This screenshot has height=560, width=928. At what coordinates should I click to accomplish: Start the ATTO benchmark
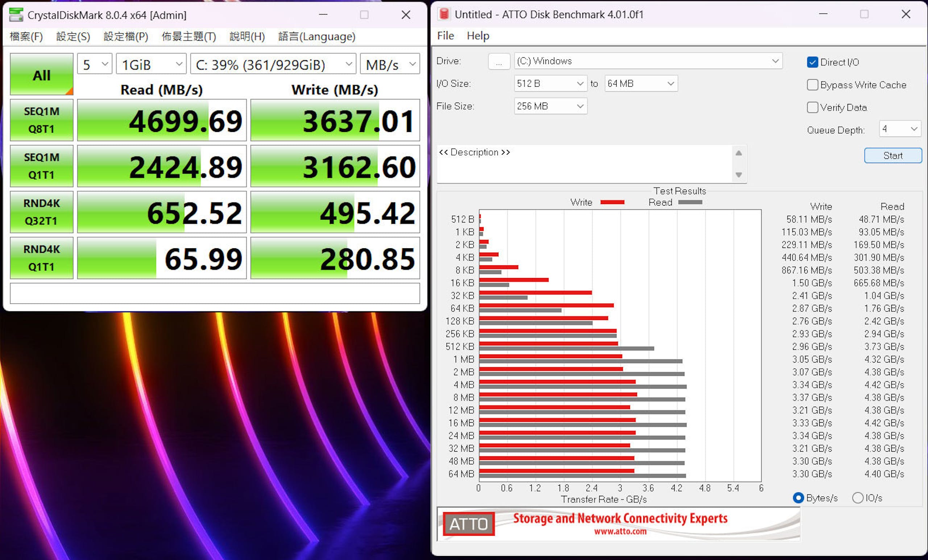892,155
